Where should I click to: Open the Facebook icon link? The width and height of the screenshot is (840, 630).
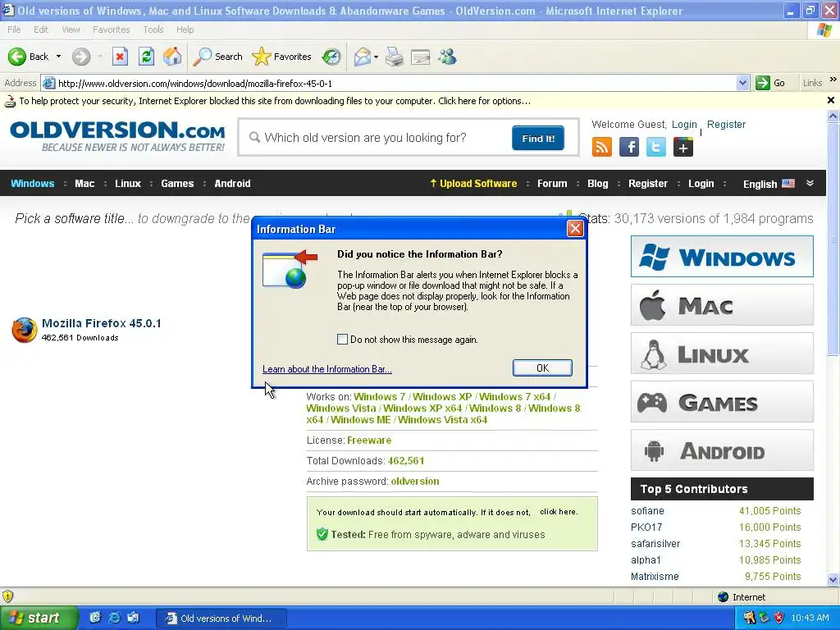point(629,147)
